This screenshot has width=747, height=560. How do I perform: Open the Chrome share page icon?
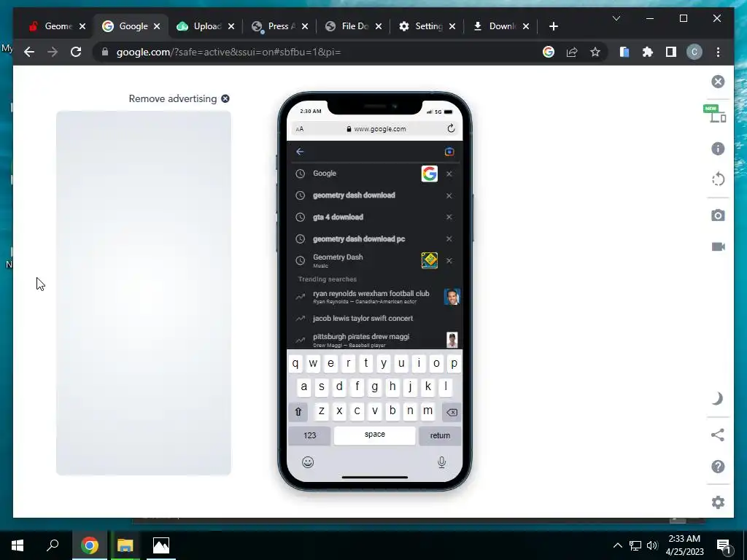click(572, 52)
